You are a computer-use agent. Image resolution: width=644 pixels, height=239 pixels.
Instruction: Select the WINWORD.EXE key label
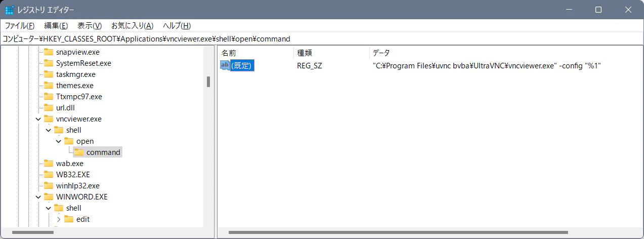coord(81,197)
